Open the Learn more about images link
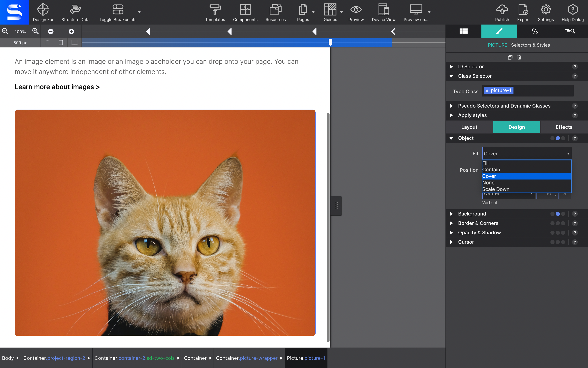The width and height of the screenshot is (588, 368). click(57, 87)
